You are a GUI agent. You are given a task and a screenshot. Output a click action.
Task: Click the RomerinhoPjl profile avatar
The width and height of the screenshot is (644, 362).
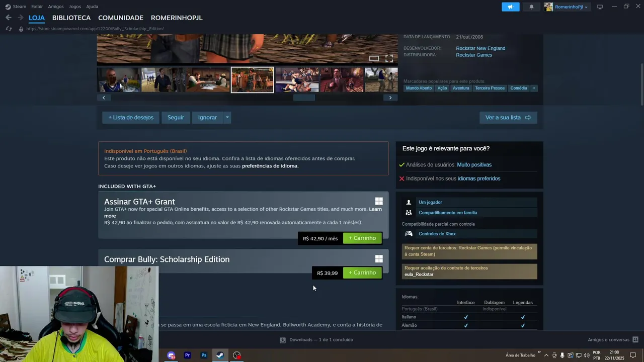coord(548,7)
